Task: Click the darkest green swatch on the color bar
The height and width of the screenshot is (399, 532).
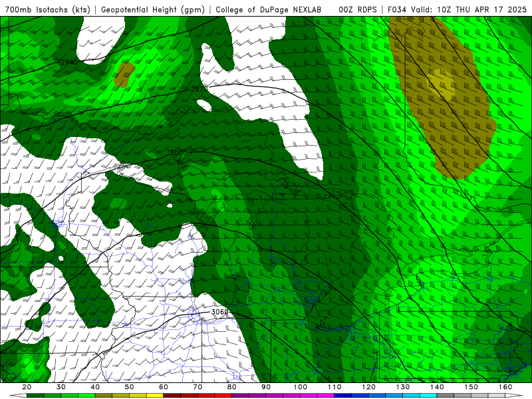Action: point(35,396)
